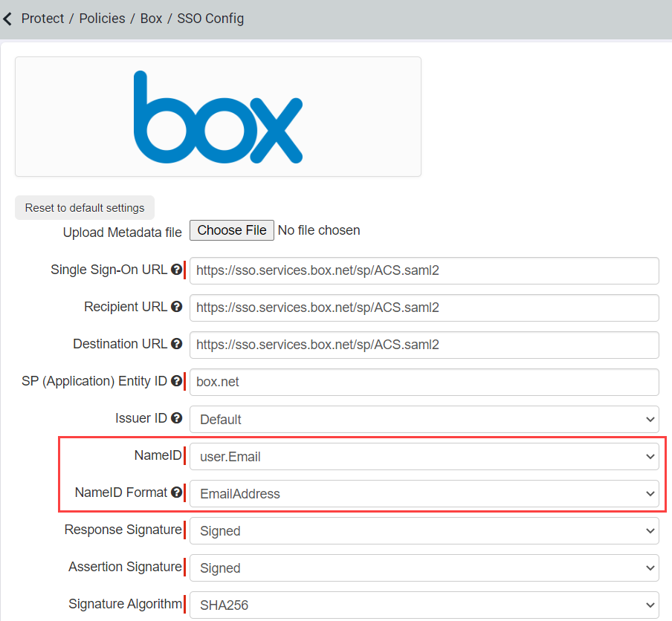
Task: Open the Issuer ID dropdown
Action: point(424,419)
